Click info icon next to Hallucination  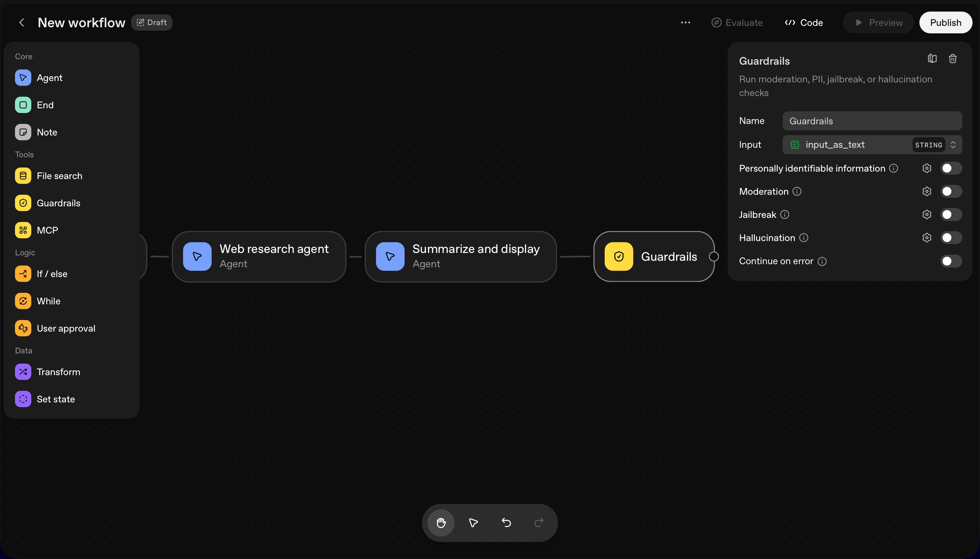point(803,238)
